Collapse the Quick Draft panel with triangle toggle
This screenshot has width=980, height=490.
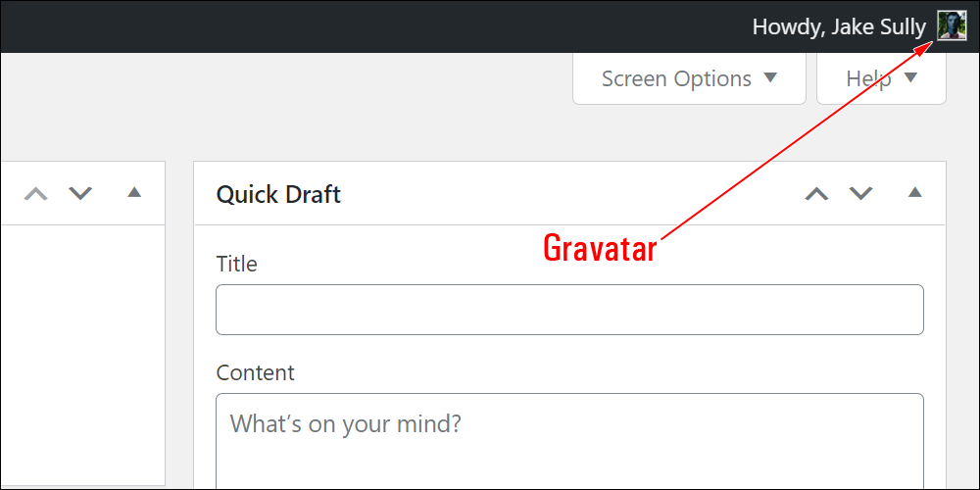click(x=915, y=192)
